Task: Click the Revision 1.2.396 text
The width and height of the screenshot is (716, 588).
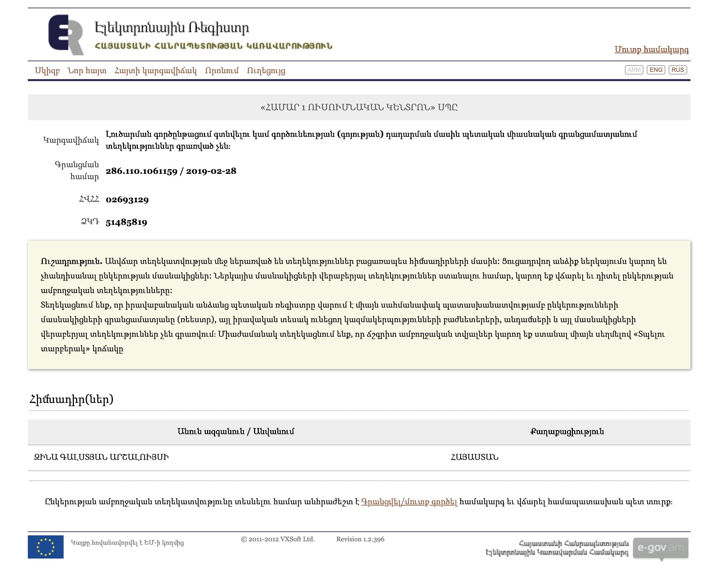Action: pyautogui.click(x=360, y=539)
